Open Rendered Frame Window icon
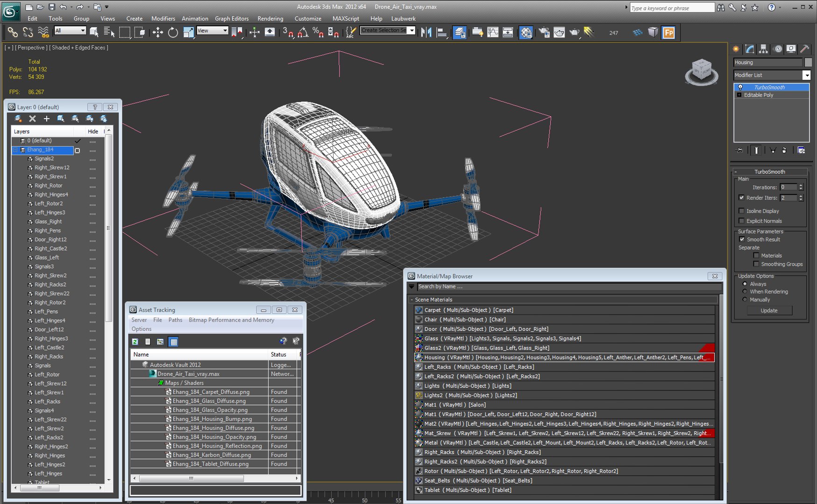The height and width of the screenshot is (504, 817). tap(559, 32)
